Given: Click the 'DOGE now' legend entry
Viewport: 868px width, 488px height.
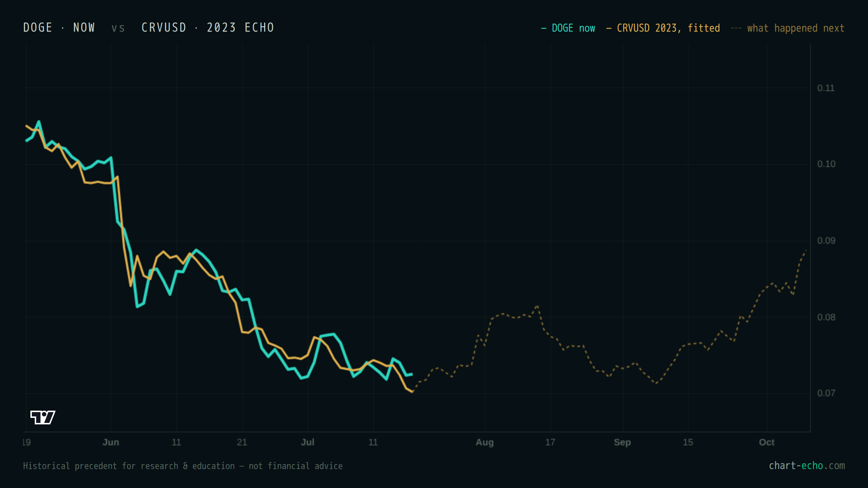Looking at the screenshot, I should tap(568, 28).
